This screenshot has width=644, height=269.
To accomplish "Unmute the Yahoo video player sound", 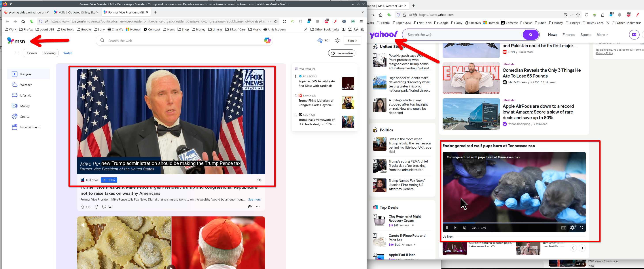I will coord(465,228).
